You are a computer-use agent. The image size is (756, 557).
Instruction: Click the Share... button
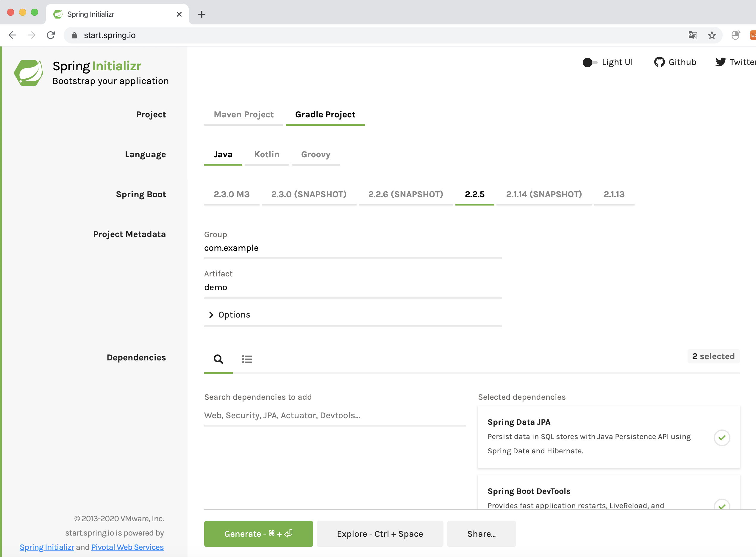click(x=481, y=533)
